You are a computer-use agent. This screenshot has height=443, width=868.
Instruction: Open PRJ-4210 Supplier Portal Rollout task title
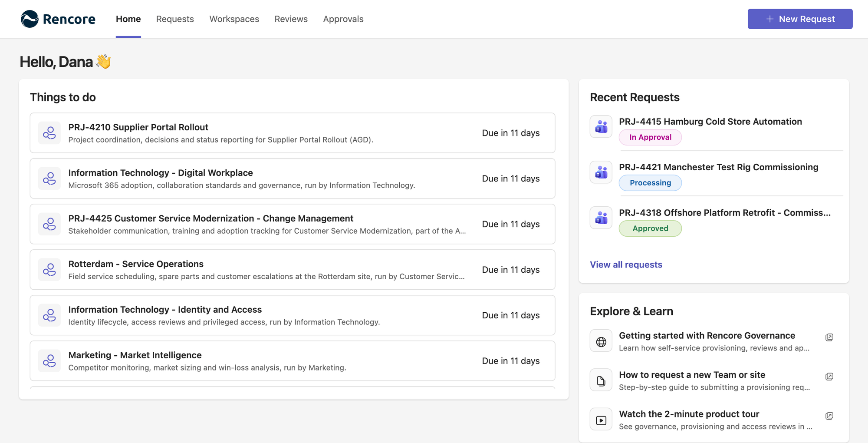138,127
